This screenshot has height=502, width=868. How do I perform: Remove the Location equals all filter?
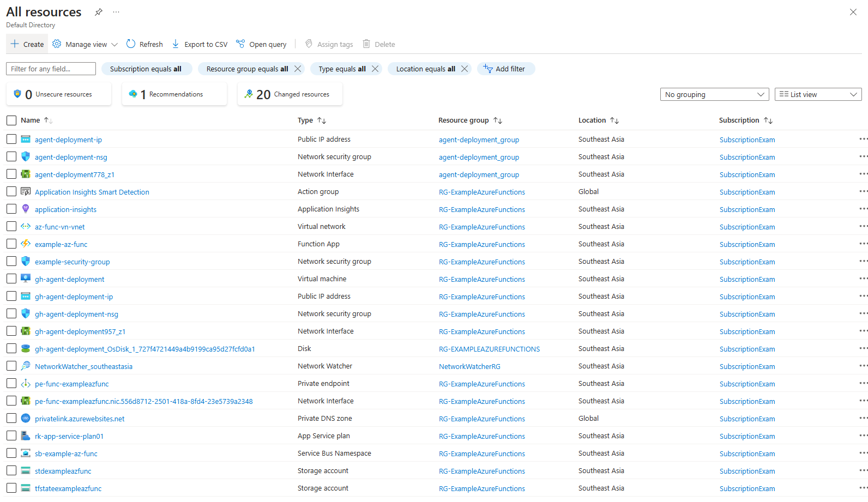click(x=465, y=69)
